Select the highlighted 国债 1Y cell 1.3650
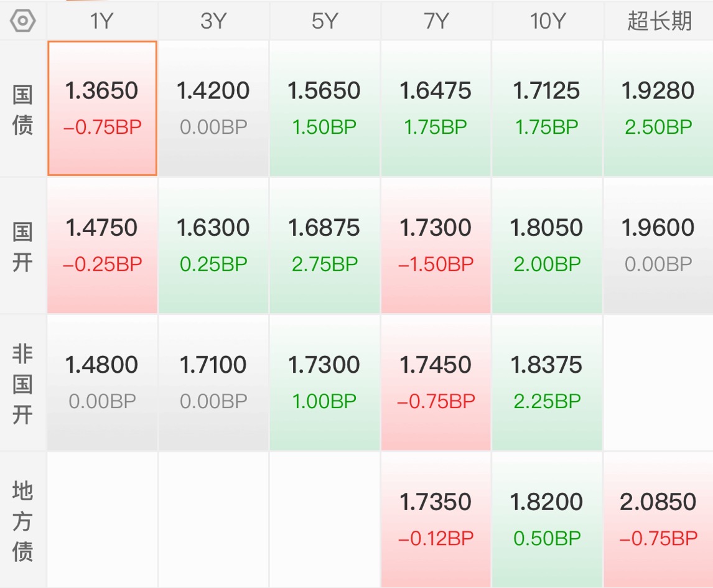The width and height of the screenshot is (713, 588). 102,108
